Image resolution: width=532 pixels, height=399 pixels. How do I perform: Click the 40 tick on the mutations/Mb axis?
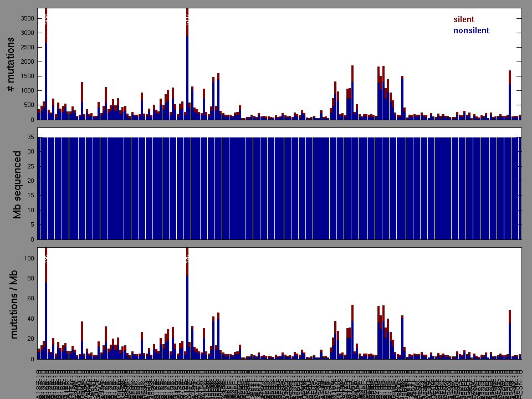(29, 319)
